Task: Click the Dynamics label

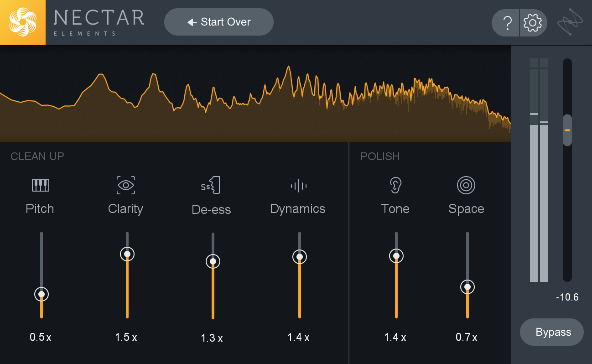Action: coord(298,209)
